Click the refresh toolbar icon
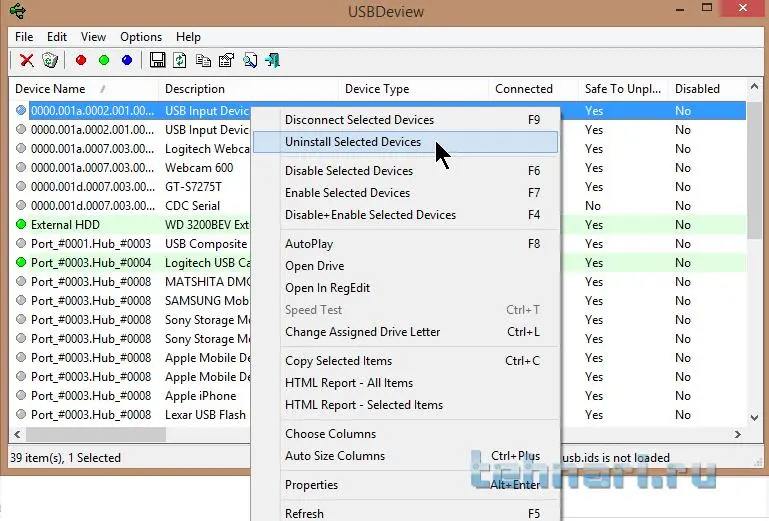769x521 pixels. pyautogui.click(x=180, y=60)
